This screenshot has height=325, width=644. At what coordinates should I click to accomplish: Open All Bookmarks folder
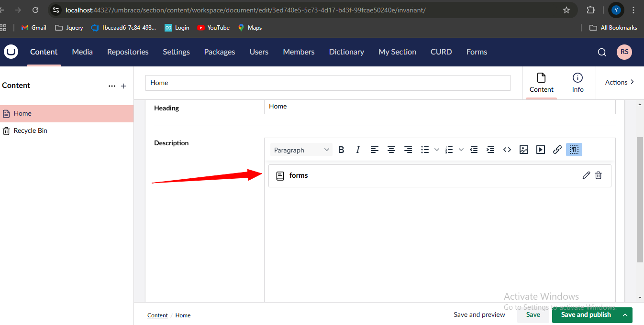coord(613,28)
